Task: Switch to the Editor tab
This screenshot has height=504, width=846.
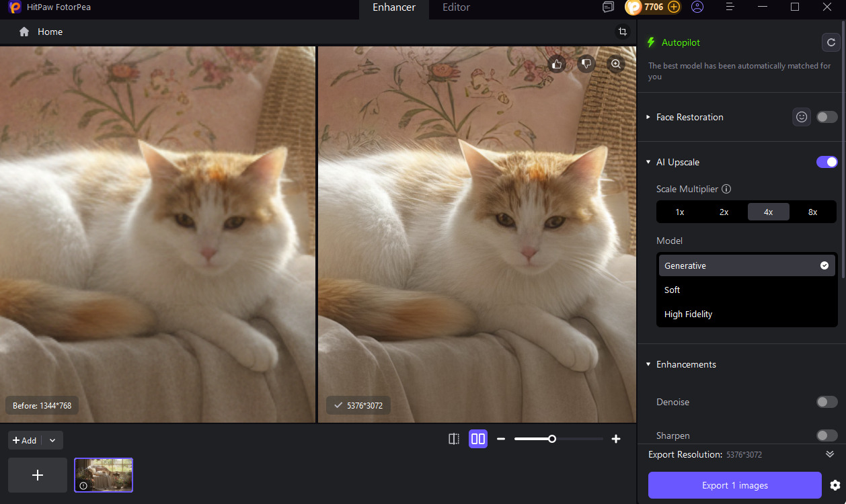Action: click(455, 7)
